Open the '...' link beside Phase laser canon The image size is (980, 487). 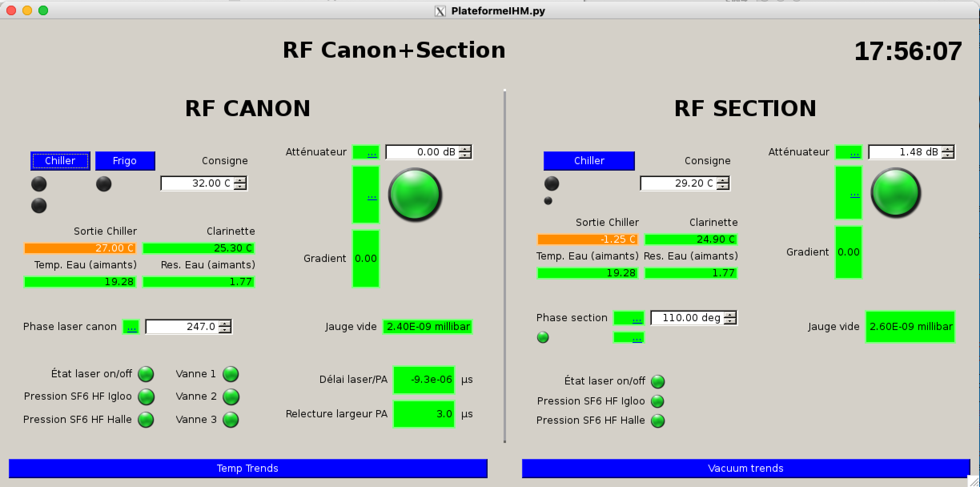(x=131, y=328)
